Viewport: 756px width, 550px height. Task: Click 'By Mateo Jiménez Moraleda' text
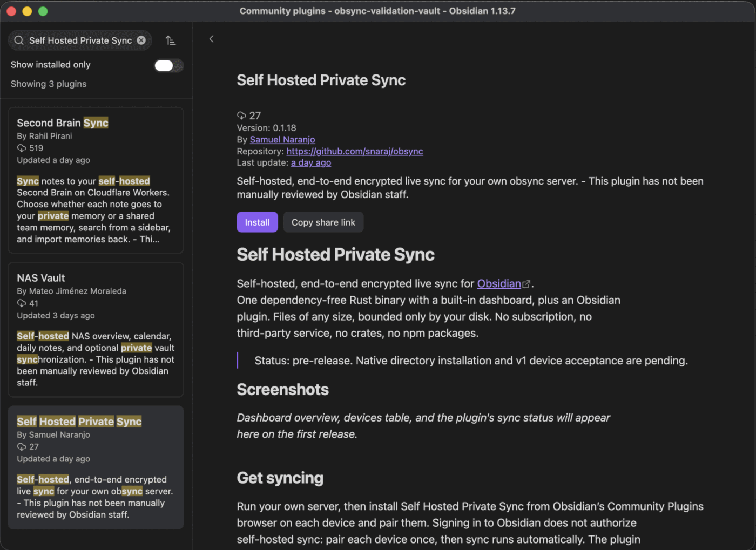point(71,291)
